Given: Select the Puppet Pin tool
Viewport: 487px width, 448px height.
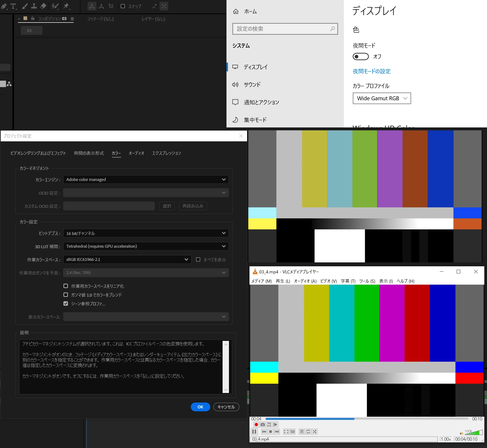Looking at the screenshot, I should [66, 6].
